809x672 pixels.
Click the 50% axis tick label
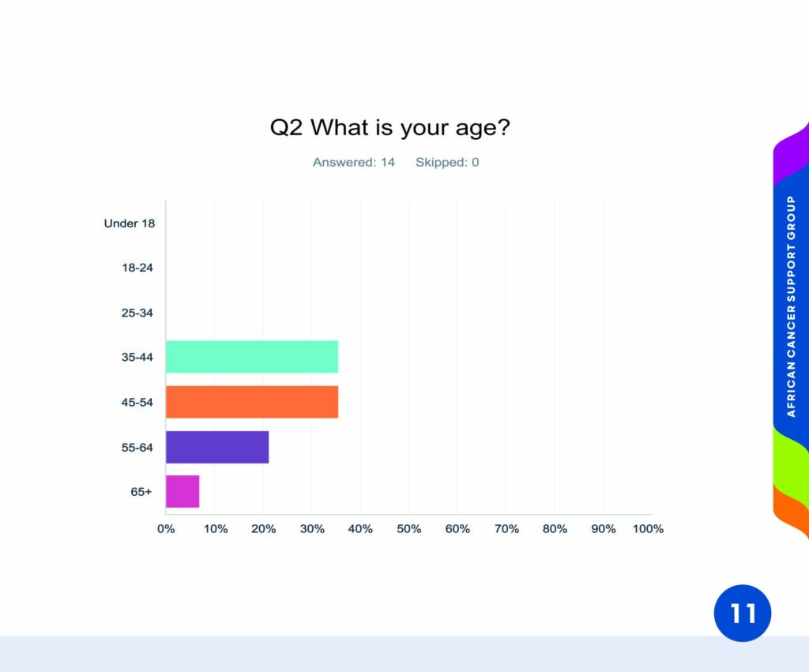coord(409,528)
